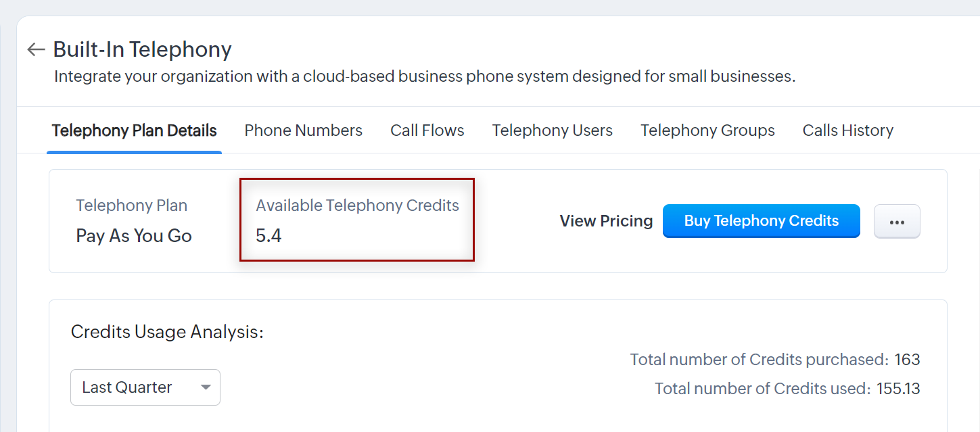Image resolution: width=980 pixels, height=432 pixels.
Task: Click the Credits Usage Analysis heading
Action: pos(166,332)
